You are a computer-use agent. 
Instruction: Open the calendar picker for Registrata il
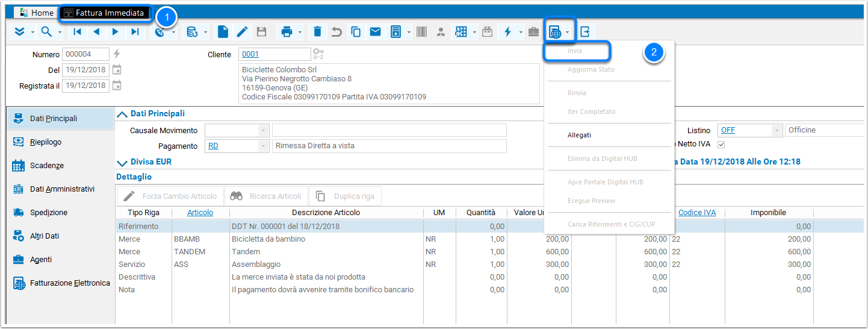pyautogui.click(x=117, y=86)
